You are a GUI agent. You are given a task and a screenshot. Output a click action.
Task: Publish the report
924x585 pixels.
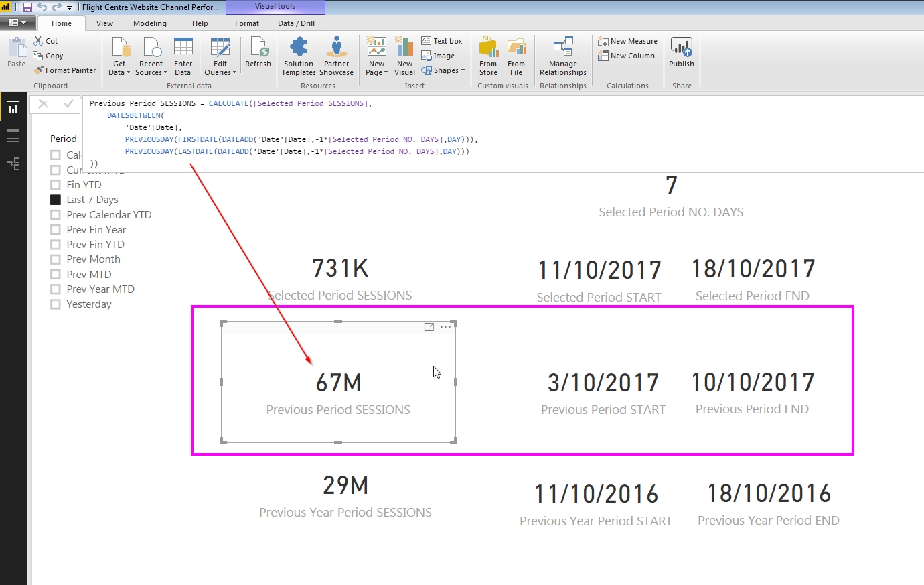pos(682,53)
